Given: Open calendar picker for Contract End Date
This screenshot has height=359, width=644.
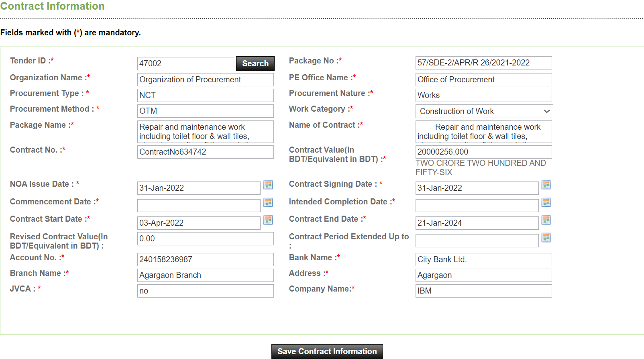Looking at the screenshot, I should click(x=546, y=220).
